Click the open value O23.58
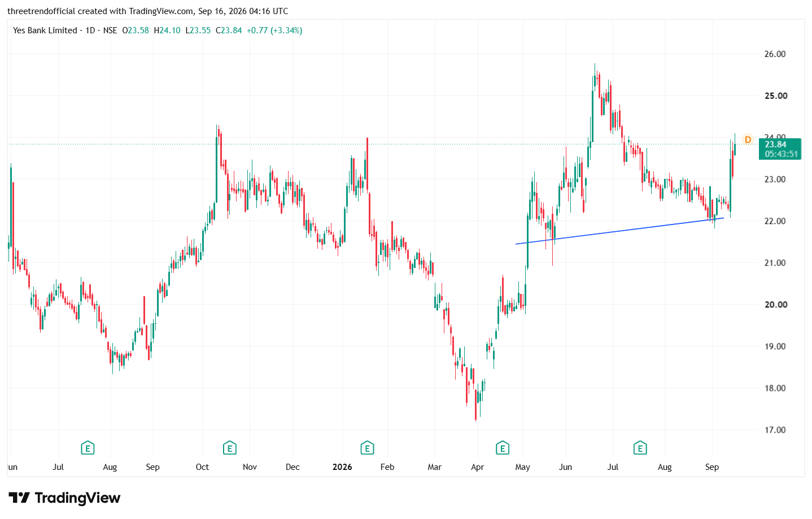Image resolution: width=812 pixels, height=519 pixels. pos(136,30)
